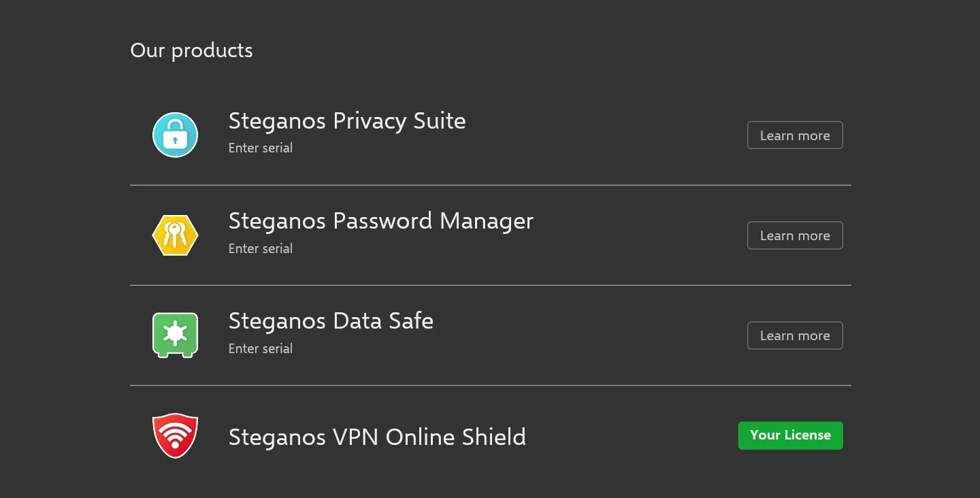
Task: Click the green safe Data Safe icon
Action: (x=175, y=335)
